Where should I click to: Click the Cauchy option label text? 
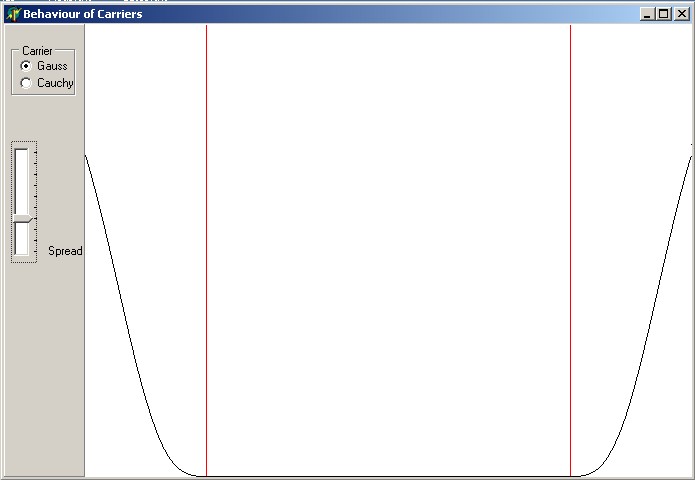55,83
